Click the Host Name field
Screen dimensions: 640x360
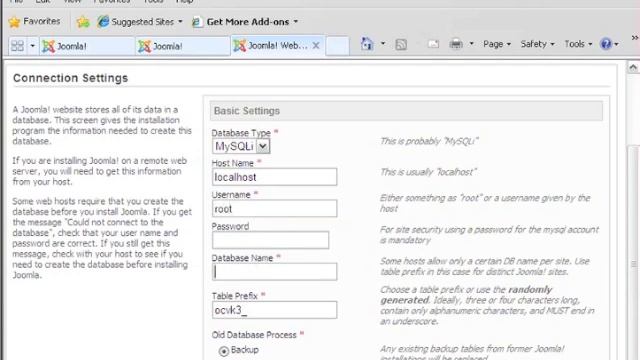tap(274, 177)
